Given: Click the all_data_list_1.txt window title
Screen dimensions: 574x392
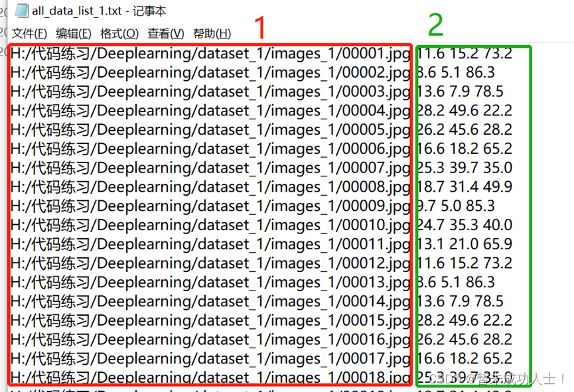Looking at the screenshot, I should (x=99, y=11).
